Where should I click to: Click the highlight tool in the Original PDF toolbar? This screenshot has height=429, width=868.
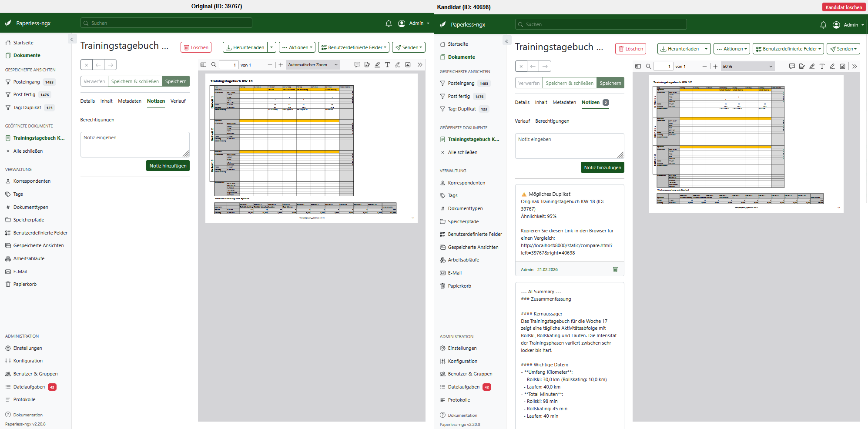click(x=377, y=65)
